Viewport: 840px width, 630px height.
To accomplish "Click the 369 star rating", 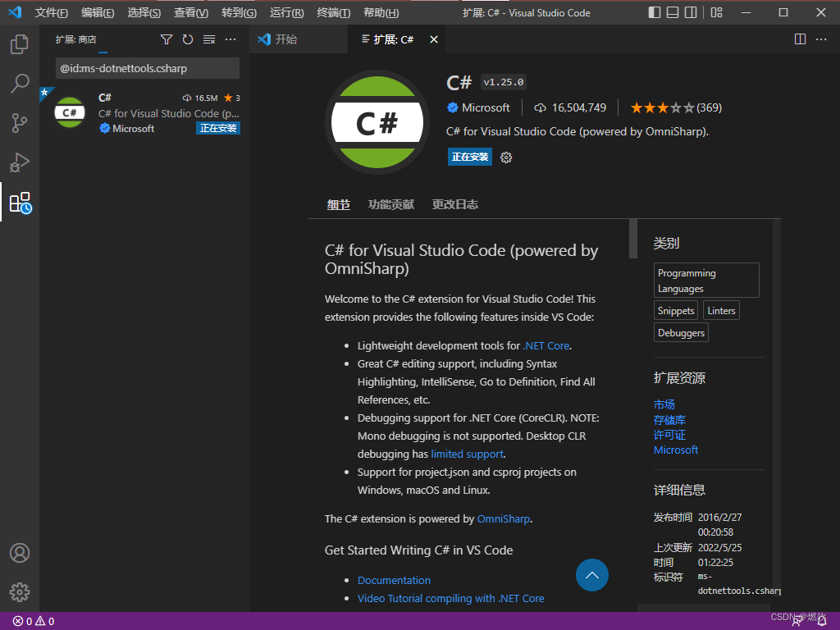I will [676, 107].
